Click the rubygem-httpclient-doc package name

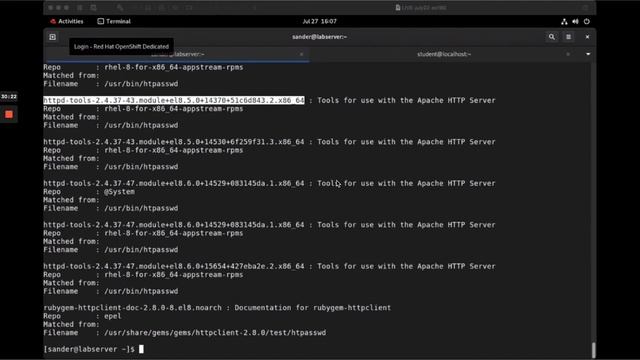(133, 308)
